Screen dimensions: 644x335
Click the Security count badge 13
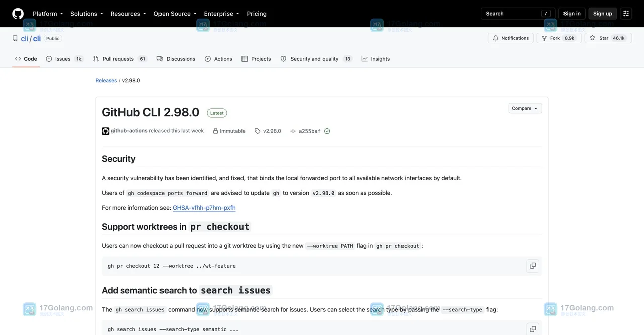(347, 59)
